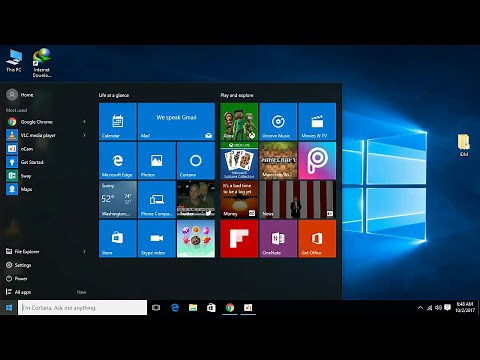Click the 'Life at a glance' group title
This screenshot has height=360, width=480.
coord(114,95)
